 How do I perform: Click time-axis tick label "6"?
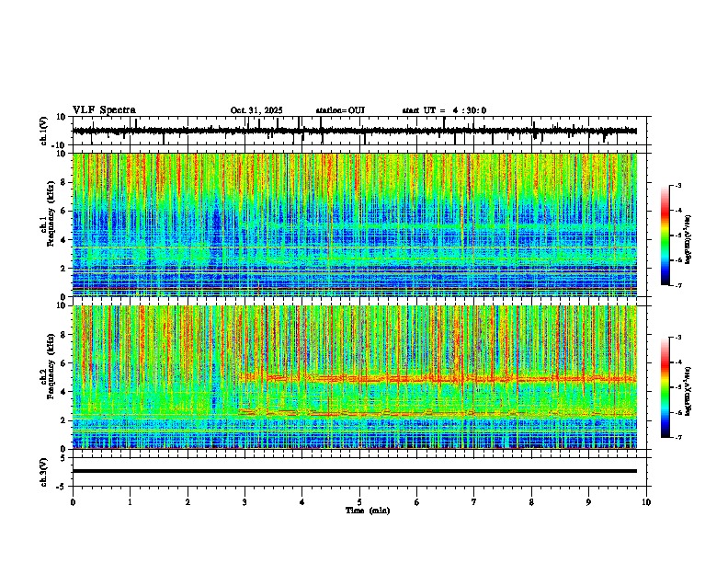[x=417, y=502]
